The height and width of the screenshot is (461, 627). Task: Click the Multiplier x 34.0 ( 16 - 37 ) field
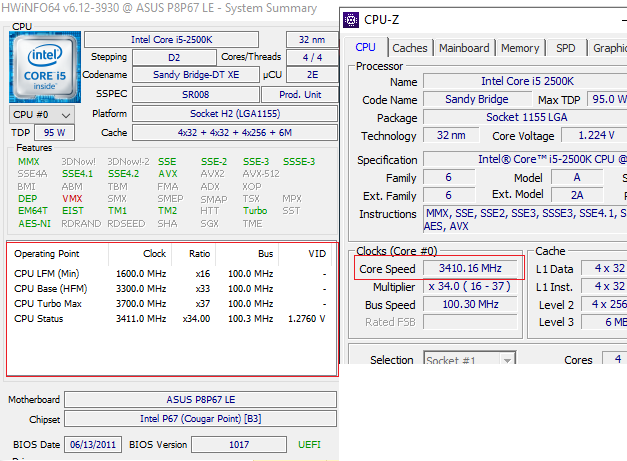470,286
